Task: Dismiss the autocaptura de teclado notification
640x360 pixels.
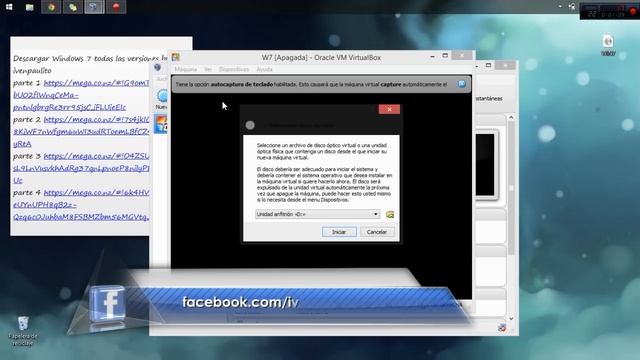Action: pos(462,84)
